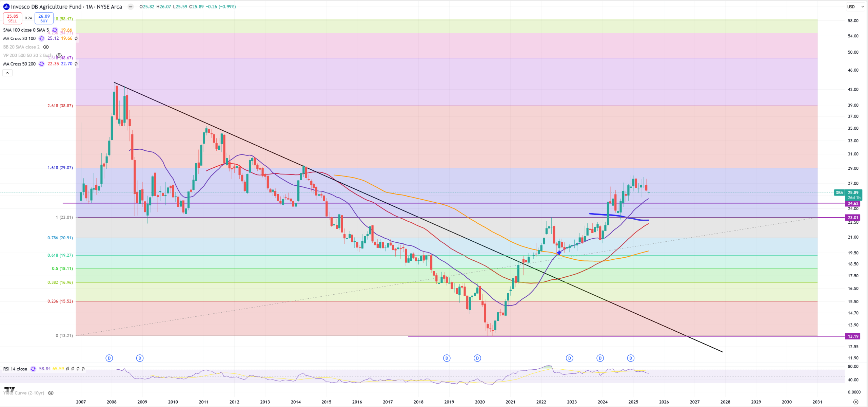Select the MA Cross 50 200 indicator label
This screenshot has width=868, height=407.
19,64
